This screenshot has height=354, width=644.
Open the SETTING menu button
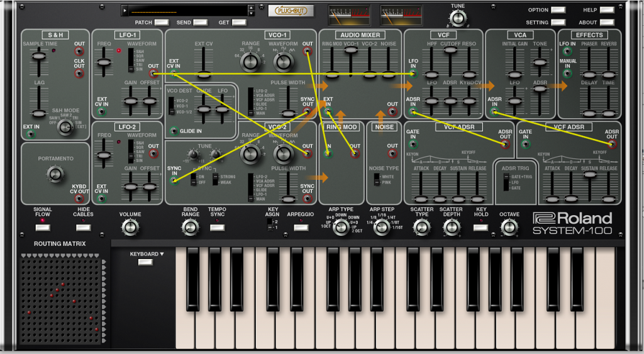(558, 22)
